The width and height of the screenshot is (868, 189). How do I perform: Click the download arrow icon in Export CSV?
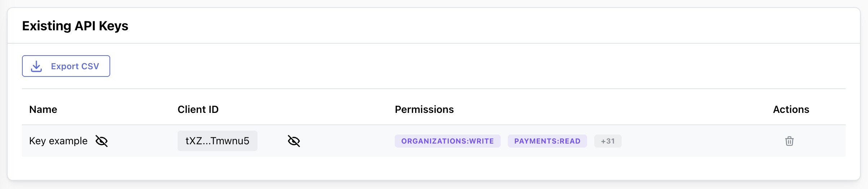tap(36, 66)
